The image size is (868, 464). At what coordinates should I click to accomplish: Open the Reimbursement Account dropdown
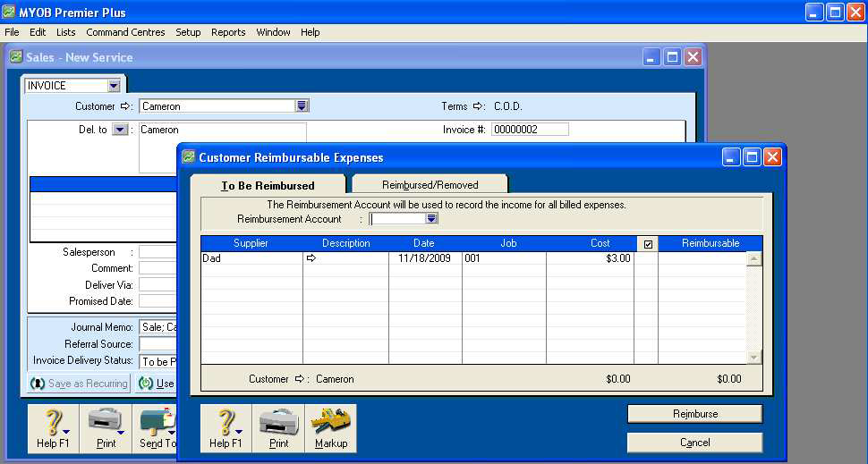click(x=431, y=218)
